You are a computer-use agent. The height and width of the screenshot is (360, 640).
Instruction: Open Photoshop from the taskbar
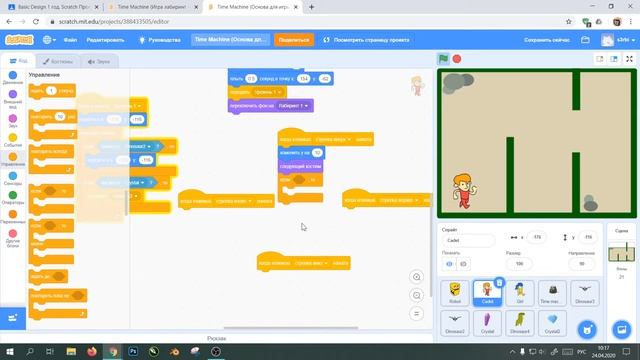tap(133, 351)
